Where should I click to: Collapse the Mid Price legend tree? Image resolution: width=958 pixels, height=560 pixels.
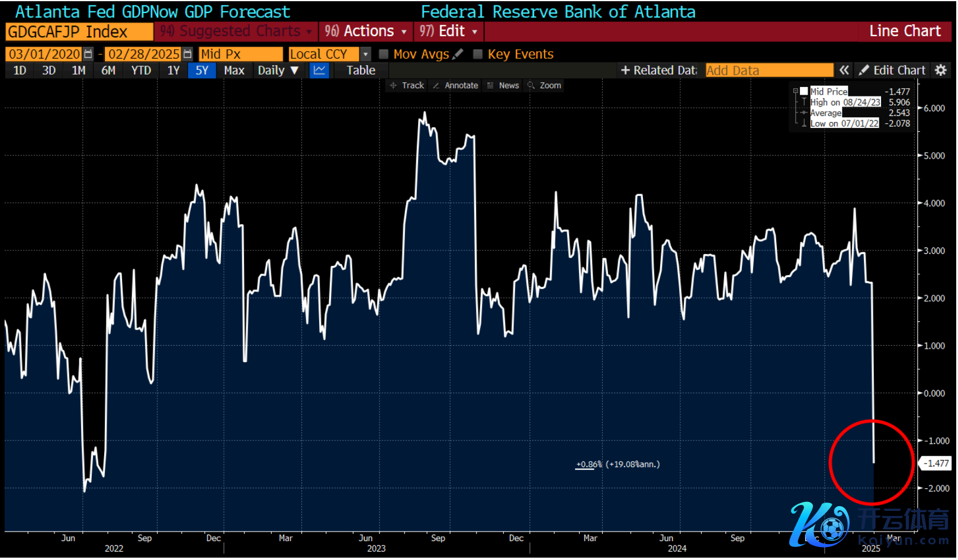[x=796, y=91]
